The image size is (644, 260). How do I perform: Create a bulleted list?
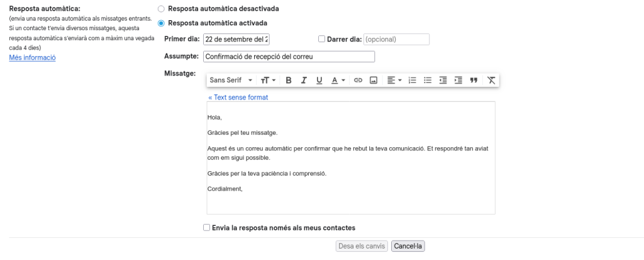click(428, 81)
